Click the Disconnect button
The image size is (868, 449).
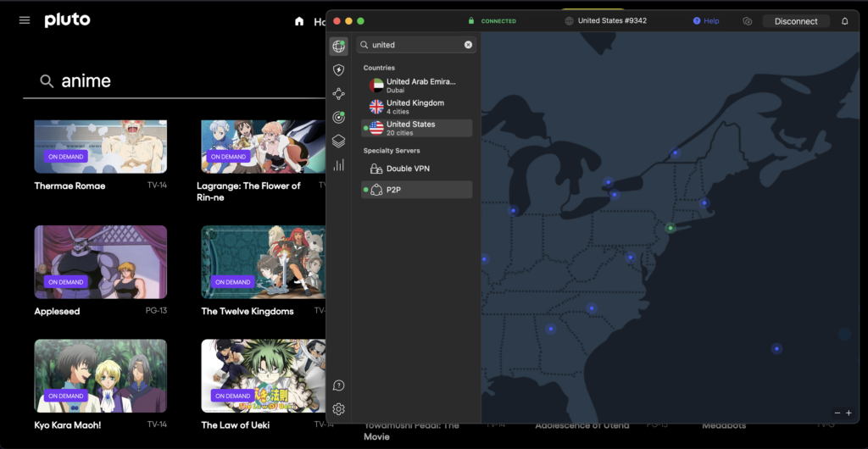click(x=796, y=21)
